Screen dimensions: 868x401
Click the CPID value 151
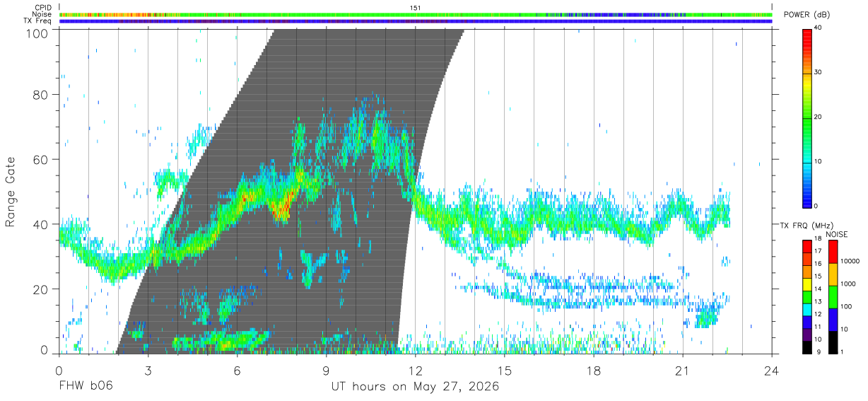click(416, 8)
